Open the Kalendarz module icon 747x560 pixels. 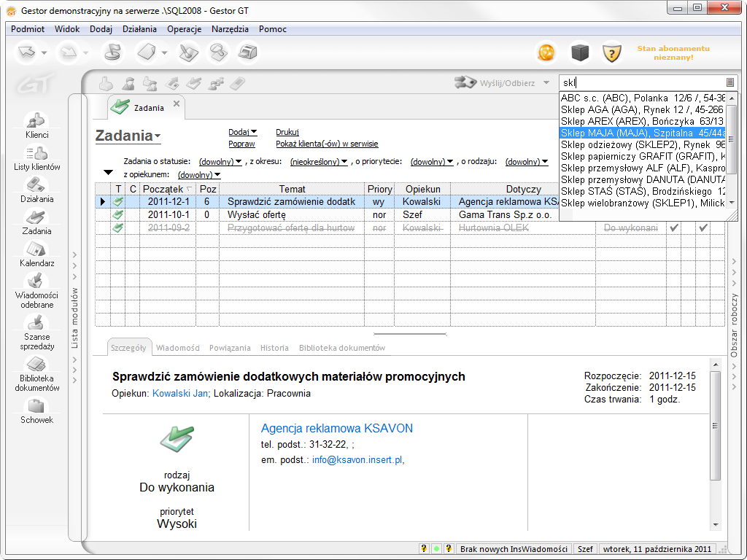point(36,252)
